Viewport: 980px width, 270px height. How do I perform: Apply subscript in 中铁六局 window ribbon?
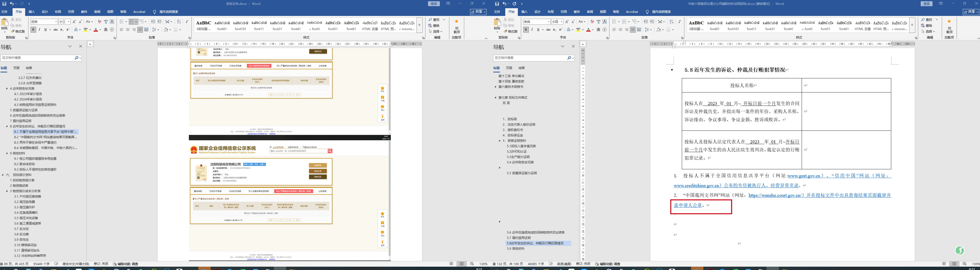[x=554, y=30]
